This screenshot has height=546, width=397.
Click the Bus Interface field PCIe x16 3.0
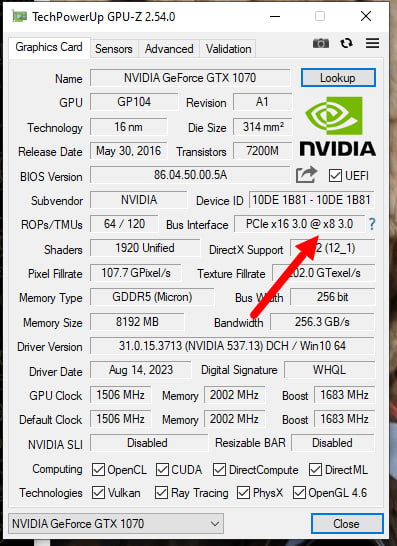(299, 224)
